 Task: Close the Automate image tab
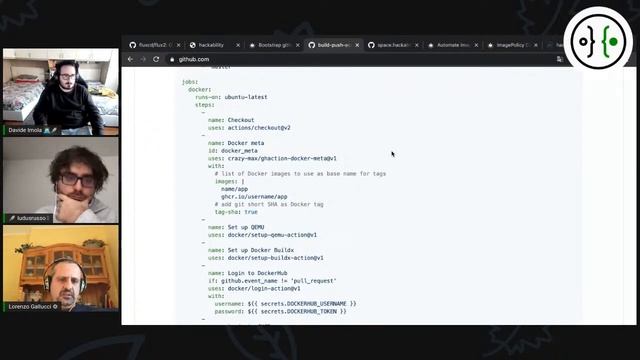[x=476, y=45]
